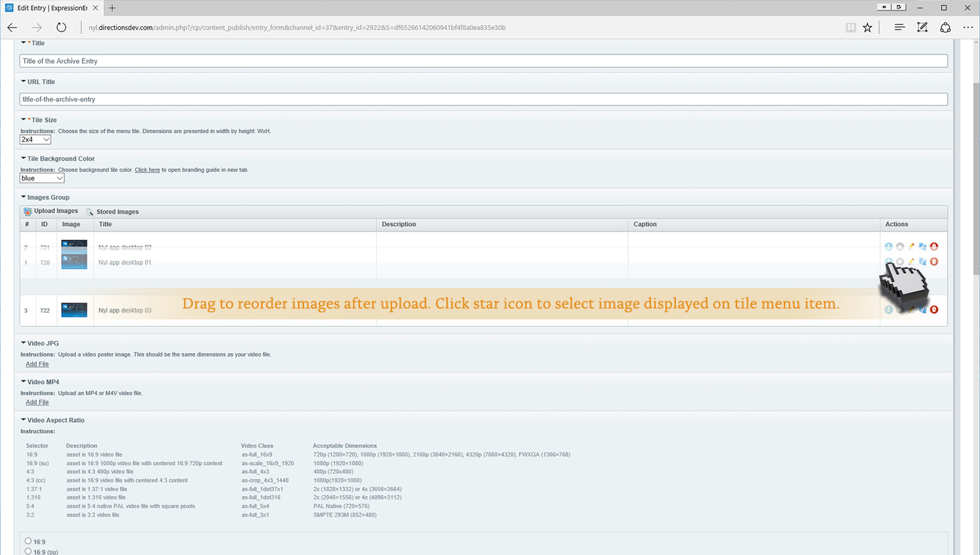Click star icon for Nyl app desktop 02

(x=900, y=247)
